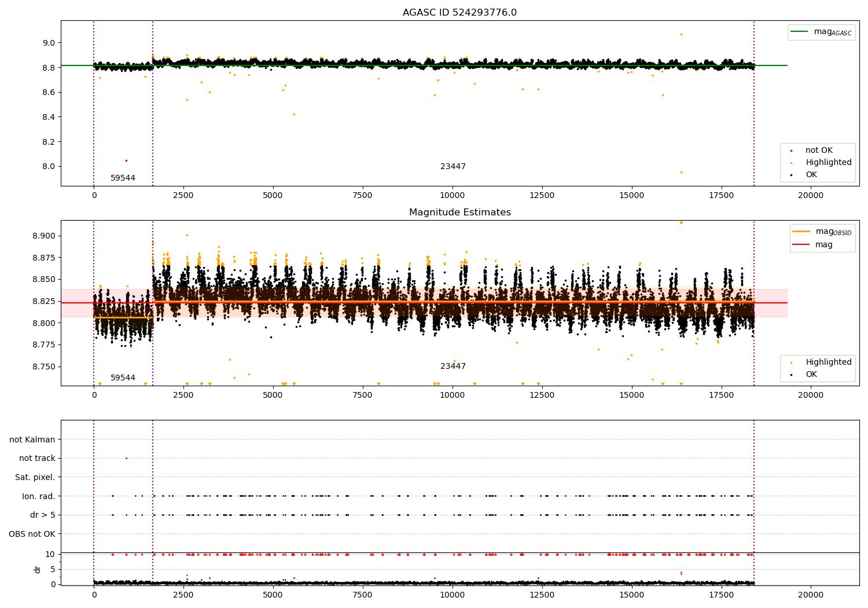Image resolution: width=868 pixels, height=608 pixels.
Task: Click the 'OBS not OK' row label
Action: pyautogui.click(x=32, y=534)
